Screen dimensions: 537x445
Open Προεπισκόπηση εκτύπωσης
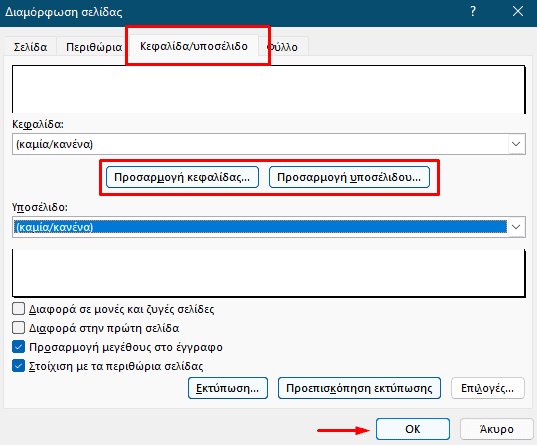359,388
